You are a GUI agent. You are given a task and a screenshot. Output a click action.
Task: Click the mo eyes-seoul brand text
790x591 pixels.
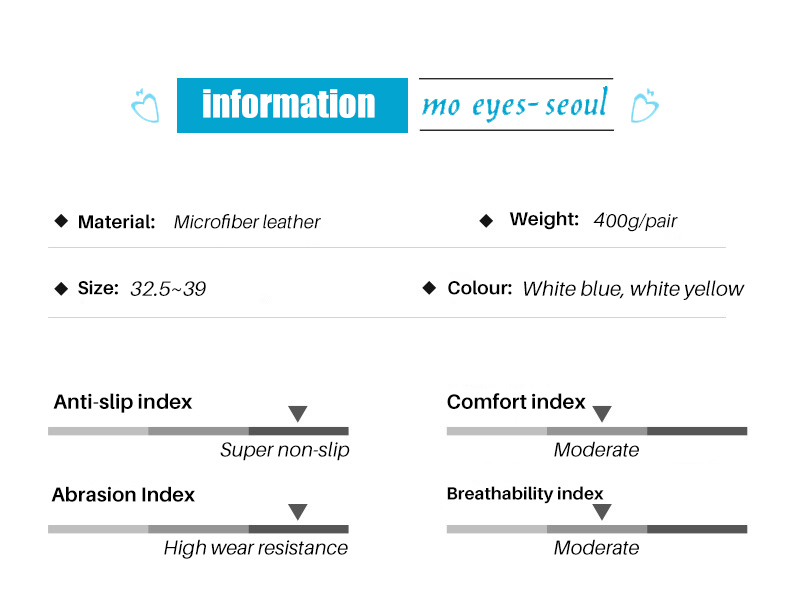(515, 104)
